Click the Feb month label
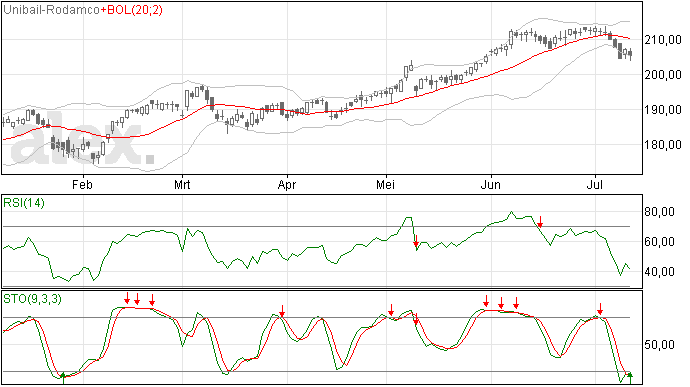 82,184
